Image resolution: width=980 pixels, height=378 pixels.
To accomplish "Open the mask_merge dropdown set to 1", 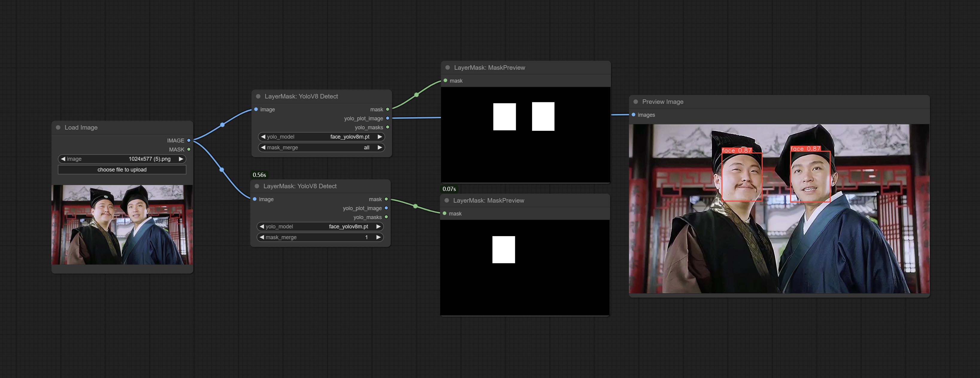I will [320, 237].
